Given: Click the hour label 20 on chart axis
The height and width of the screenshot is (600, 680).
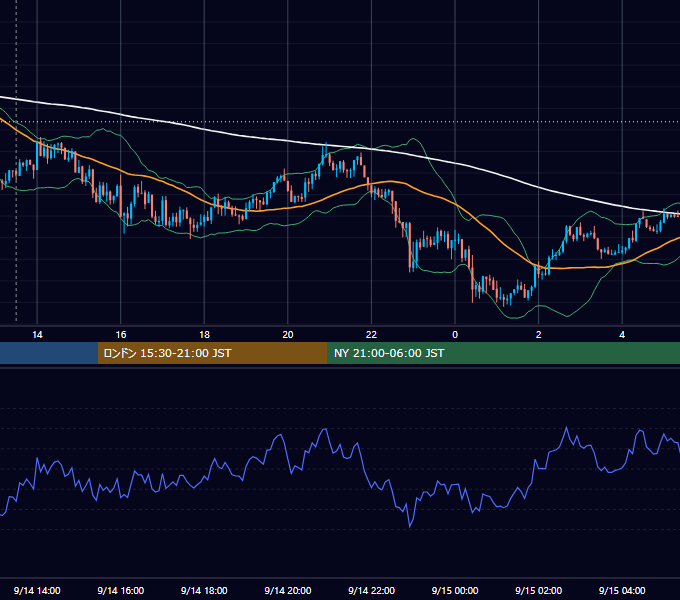Looking at the screenshot, I should click(288, 335).
